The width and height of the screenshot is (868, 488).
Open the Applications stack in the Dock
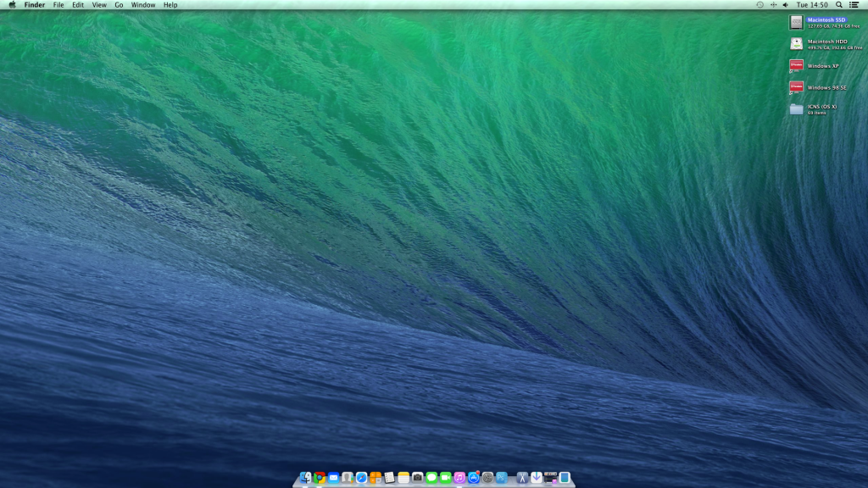(522, 478)
